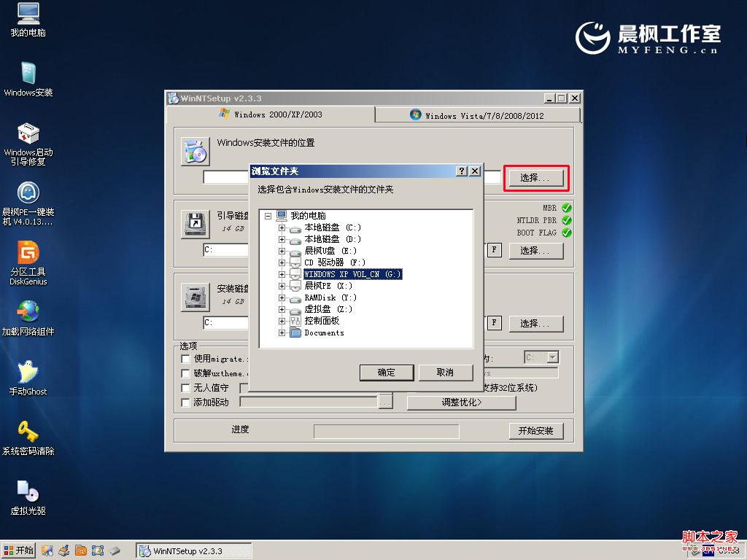Open the orange folder search taskbar icon
This screenshot has height=560, width=747.
(81, 551)
